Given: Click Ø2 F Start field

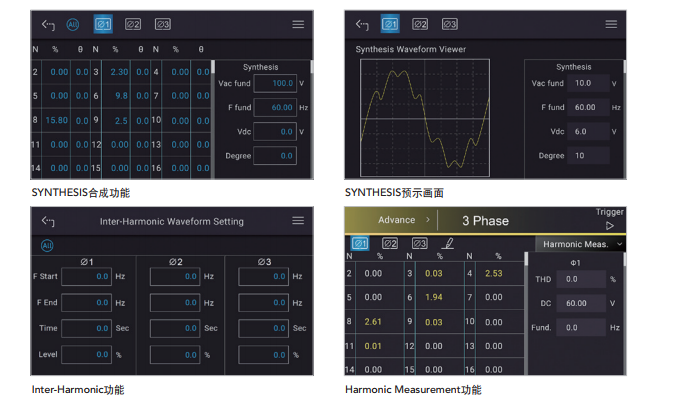Looking at the screenshot, I should (175, 277).
